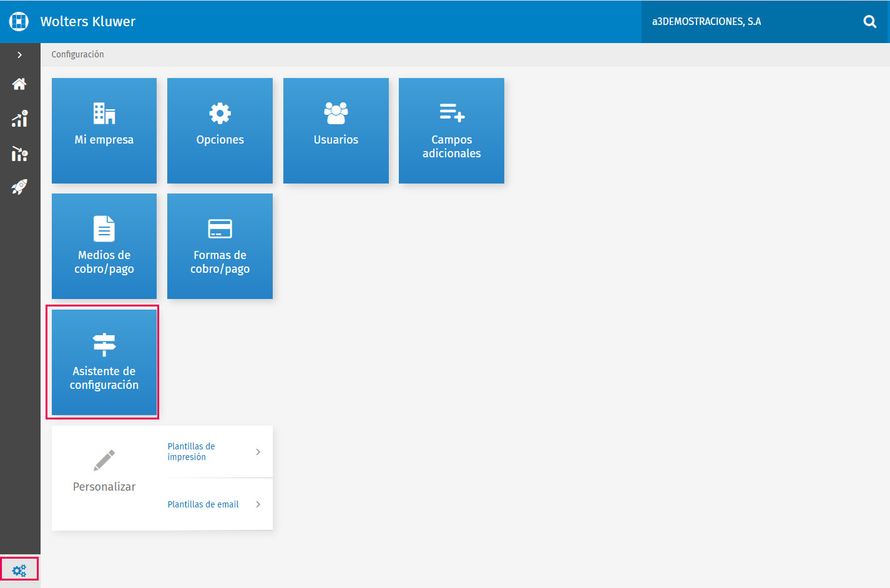Image resolution: width=890 pixels, height=588 pixels.
Task: Open the declining chart sidebar icon
Action: pos(19,154)
